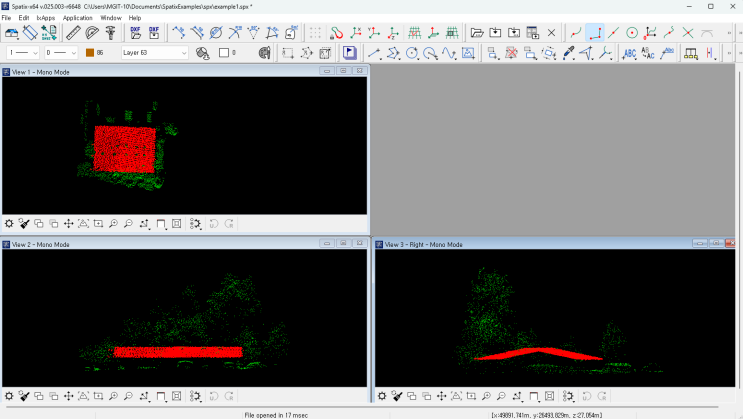The width and height of the screenshot is (743, 419).
Task: Open the File menu
Action: (6, 18)
